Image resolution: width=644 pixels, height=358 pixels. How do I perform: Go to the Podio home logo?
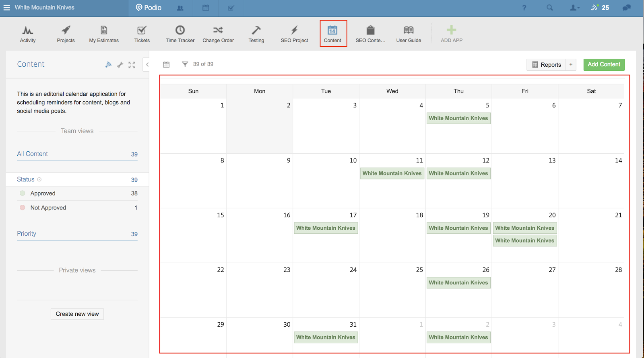pos(149,8)
